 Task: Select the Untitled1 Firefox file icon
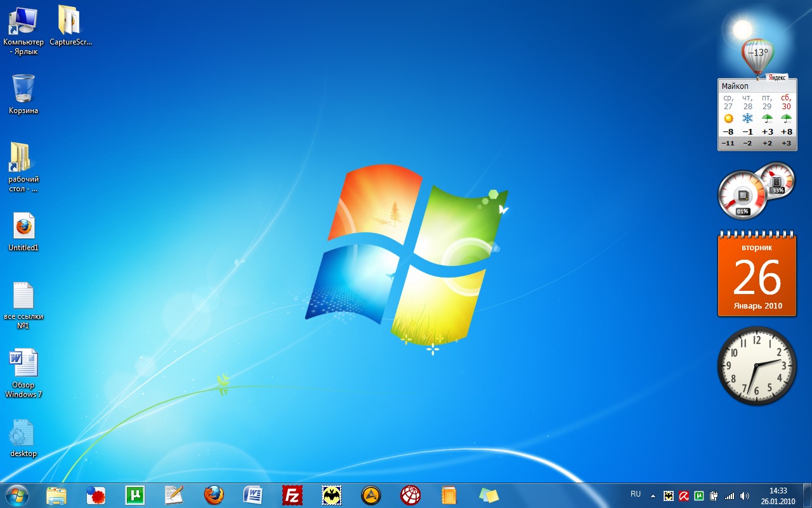click(x=23, y=232)
